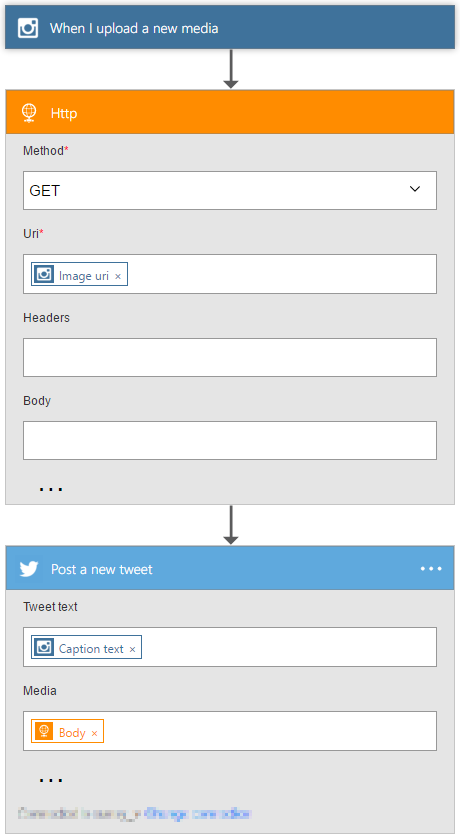
Task: Click the blurred Change connection link
Action: point(197,814)
